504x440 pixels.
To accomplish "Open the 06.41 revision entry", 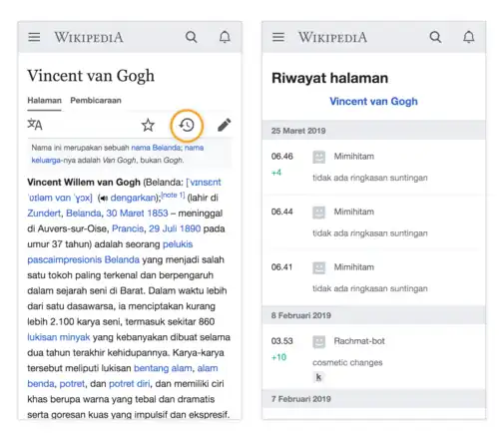I will [373, 277].
